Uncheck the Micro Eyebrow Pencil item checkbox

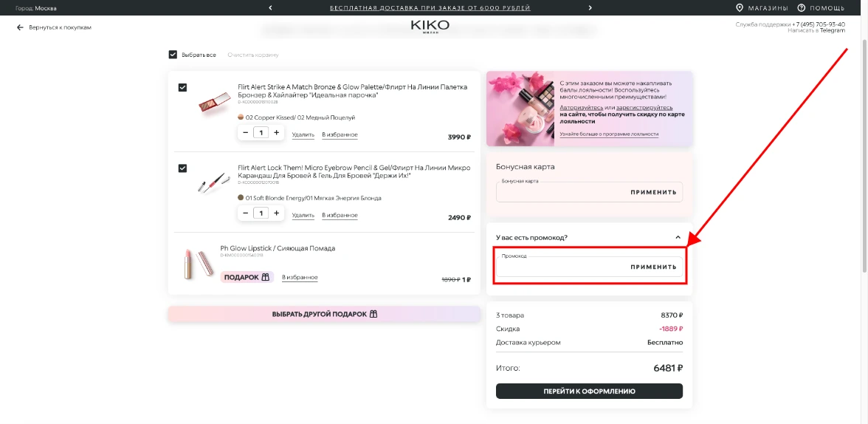coord(183,168)
